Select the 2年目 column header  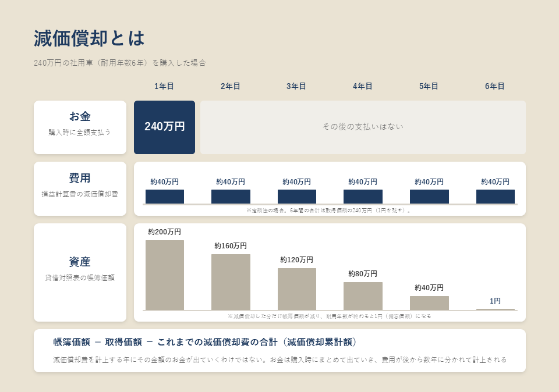pyautogui.click(x=231, y=86)
